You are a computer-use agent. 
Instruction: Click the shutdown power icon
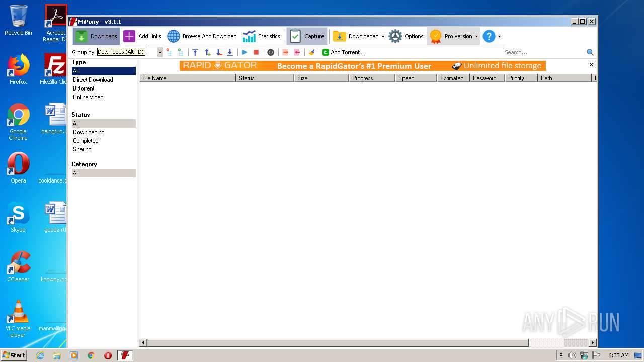click(271, 52)
